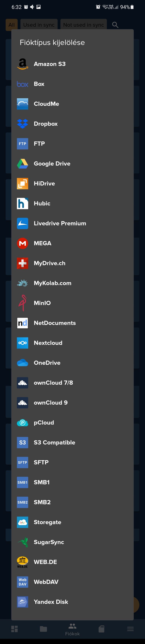The image size is (145, 644).
Task: Tap the MyDrive.ch Swiss cross icon
Action: pos(22,263)
